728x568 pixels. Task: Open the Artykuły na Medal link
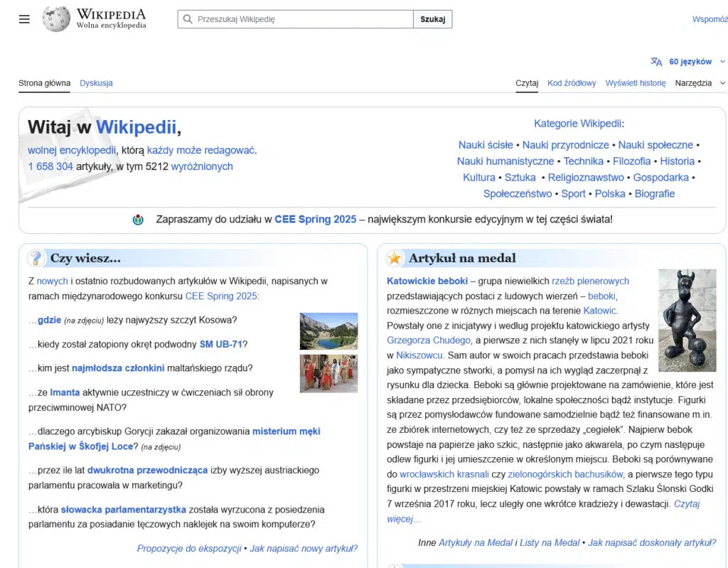[x=476, y=542]
